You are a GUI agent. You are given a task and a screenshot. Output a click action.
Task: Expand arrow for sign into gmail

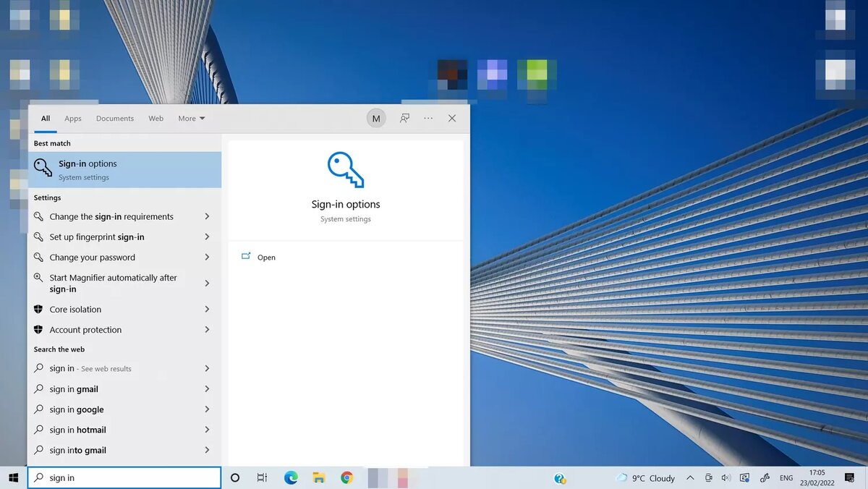207,449
